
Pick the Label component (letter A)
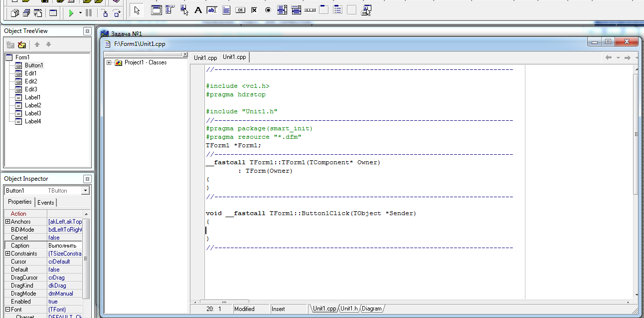(198, 10)
